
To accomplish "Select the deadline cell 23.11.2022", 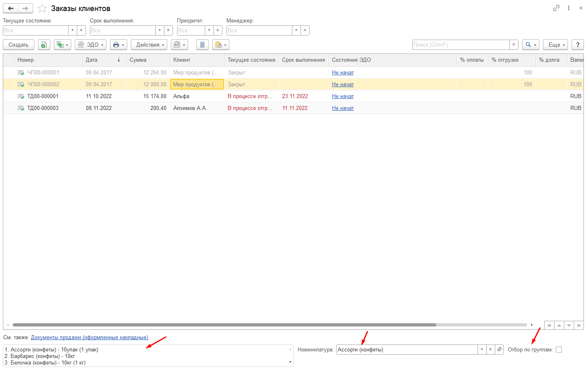I will [x=303, y=96].
